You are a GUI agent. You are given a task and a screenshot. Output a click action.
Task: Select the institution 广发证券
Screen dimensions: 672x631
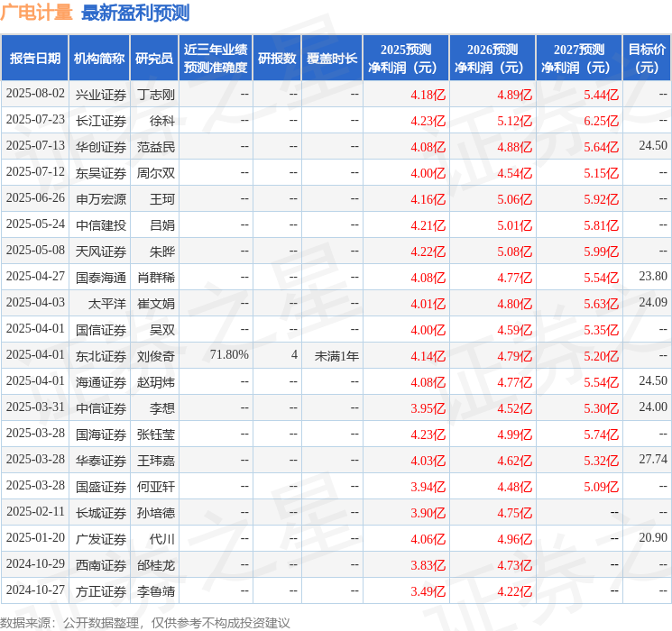pos(101,539)
